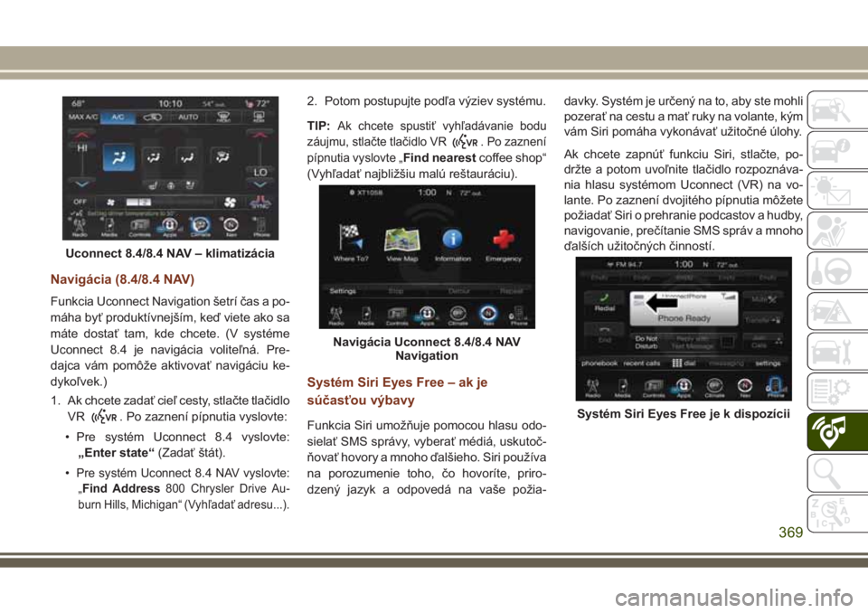Open the vehicle search chapter tab with car and magnifier
868x613 pixels.
tap(837, 110)
